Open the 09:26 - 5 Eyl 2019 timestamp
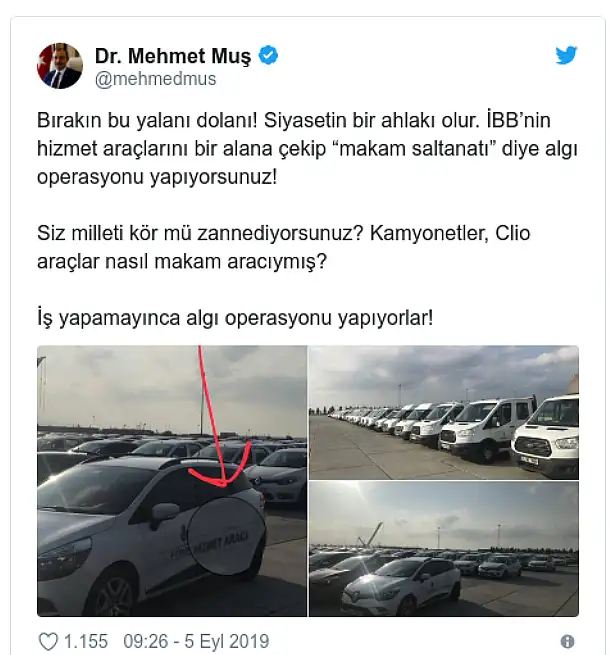This screenshot has height=655, width=611. click(x=196, y=641)
